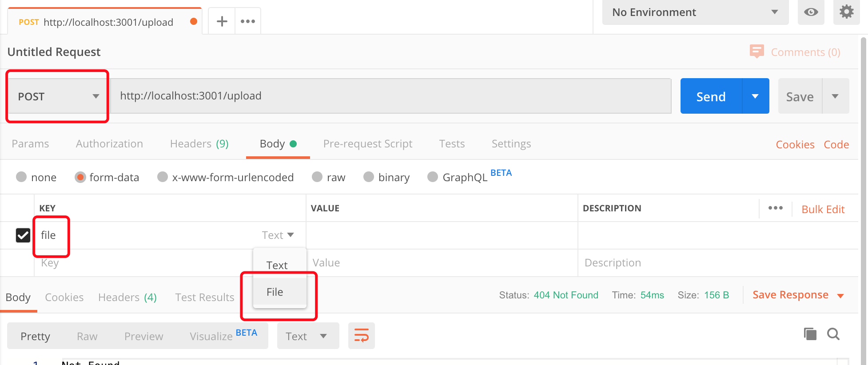Copy response with the clipboard icon

pos(810,334)
